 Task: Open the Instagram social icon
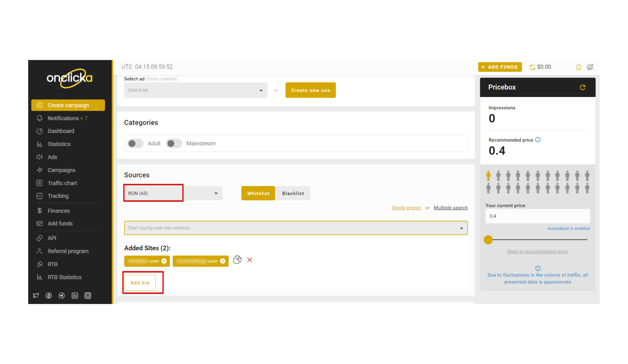tap(88, 296)
